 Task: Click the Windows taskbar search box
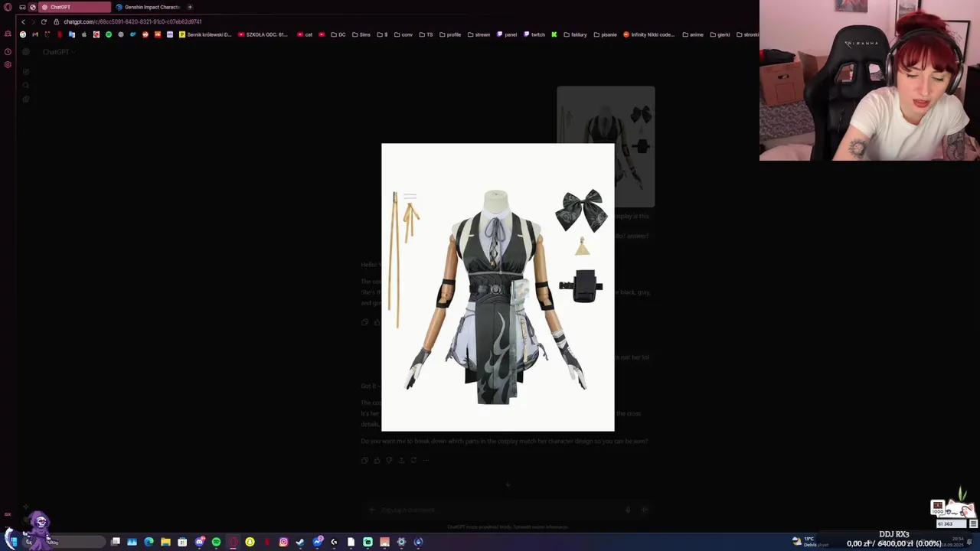click(x=64, y=542)
